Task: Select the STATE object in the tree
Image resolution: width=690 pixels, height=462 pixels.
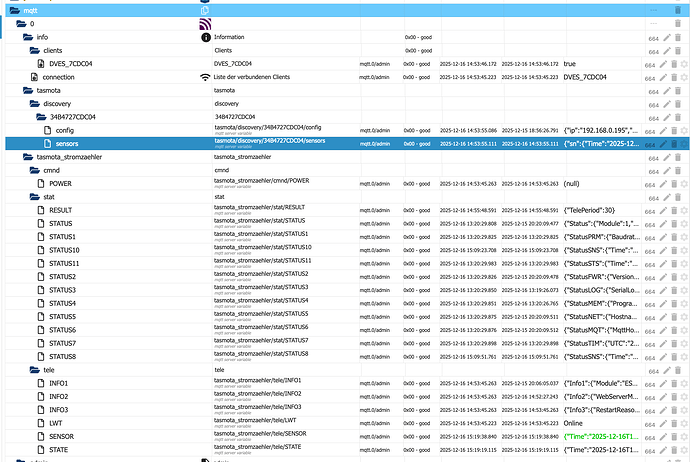Action: click(x=59, y=450)
